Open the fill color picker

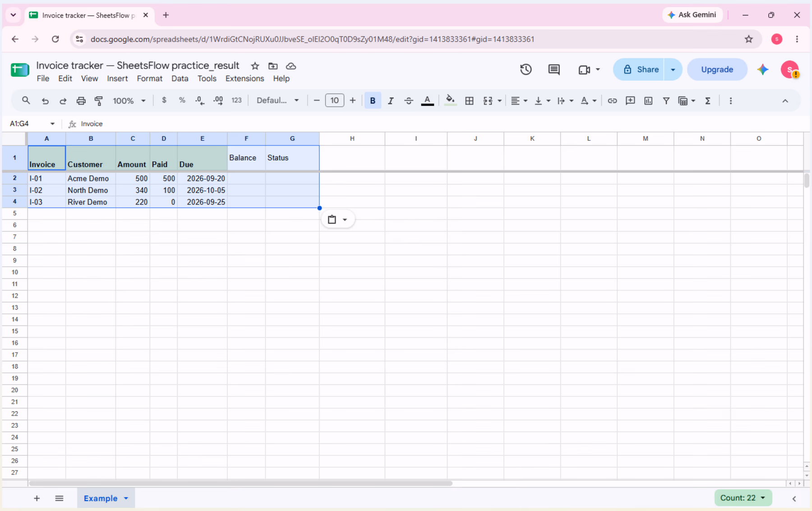[450, 101]
